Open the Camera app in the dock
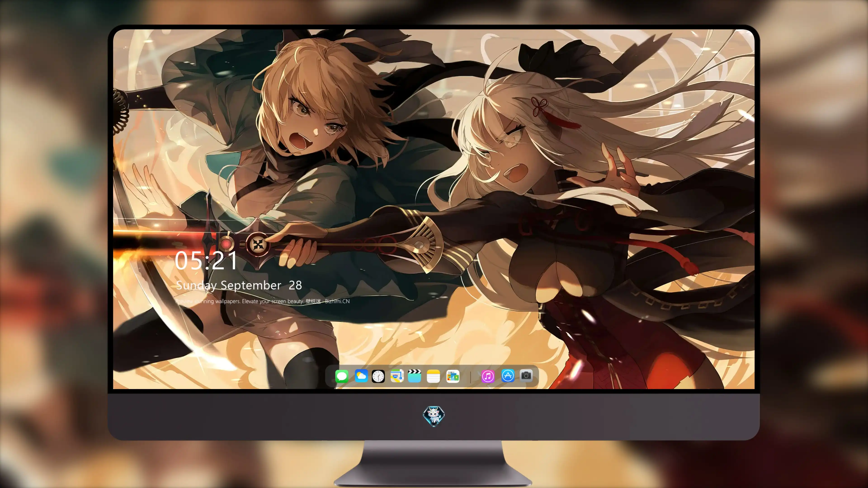This screenshot has width=868, height=488. click(x=526, y=375)
